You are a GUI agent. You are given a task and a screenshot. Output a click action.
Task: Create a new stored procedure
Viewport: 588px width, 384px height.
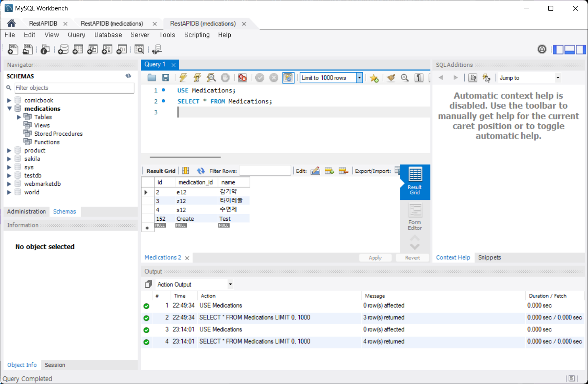click(x=107, y=49)
